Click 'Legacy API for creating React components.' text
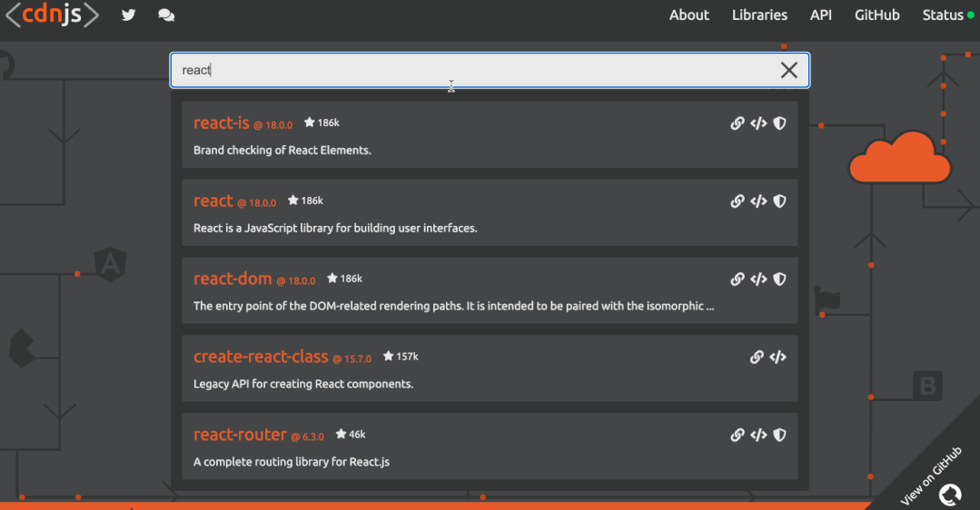 [x=303, y=384]
